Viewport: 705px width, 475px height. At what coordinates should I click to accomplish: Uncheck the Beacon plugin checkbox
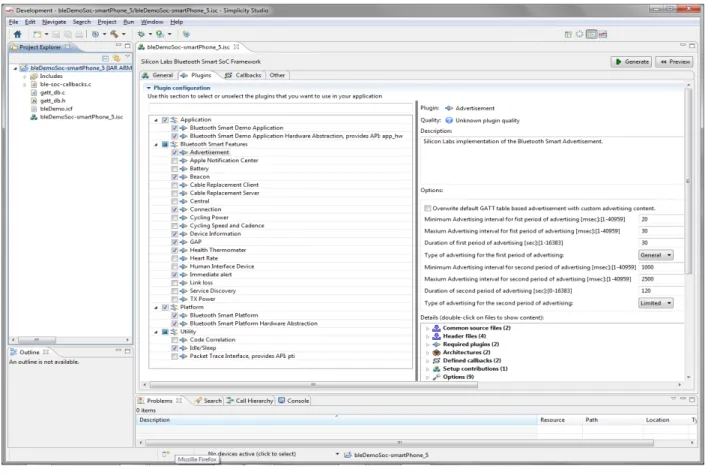174,177
